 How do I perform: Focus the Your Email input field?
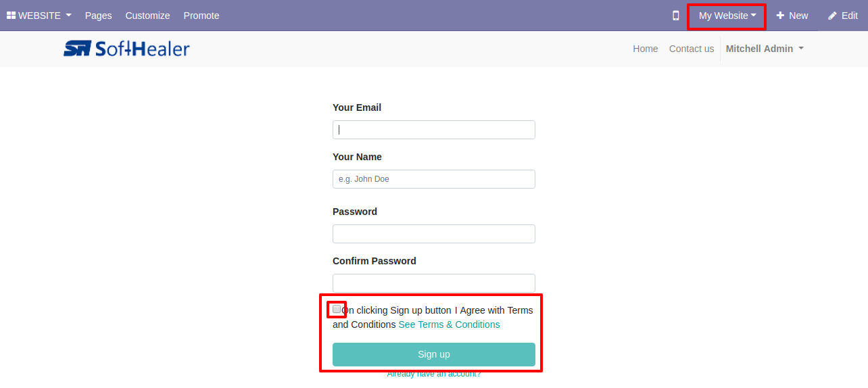(434, 130)
